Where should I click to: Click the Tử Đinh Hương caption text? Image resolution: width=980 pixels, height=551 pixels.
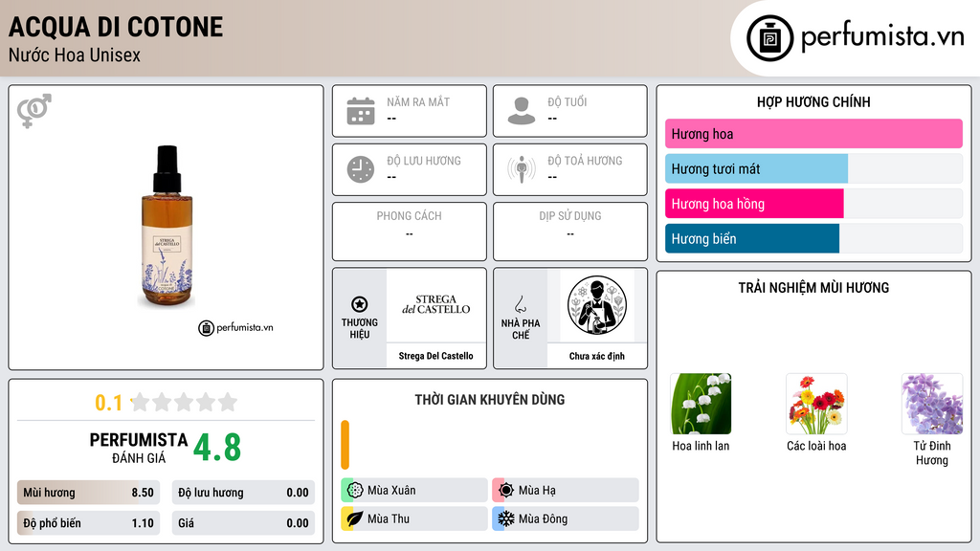[932, 452]
